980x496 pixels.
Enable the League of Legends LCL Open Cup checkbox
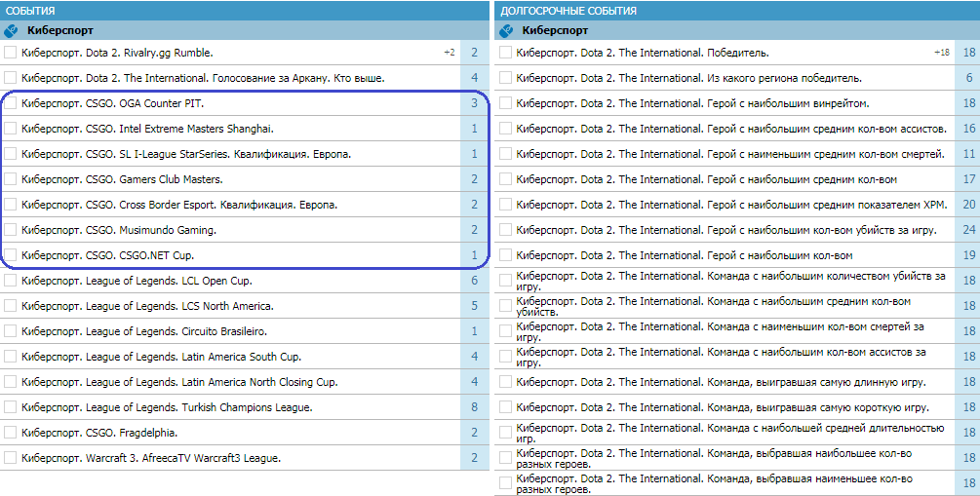click(10, 281)
